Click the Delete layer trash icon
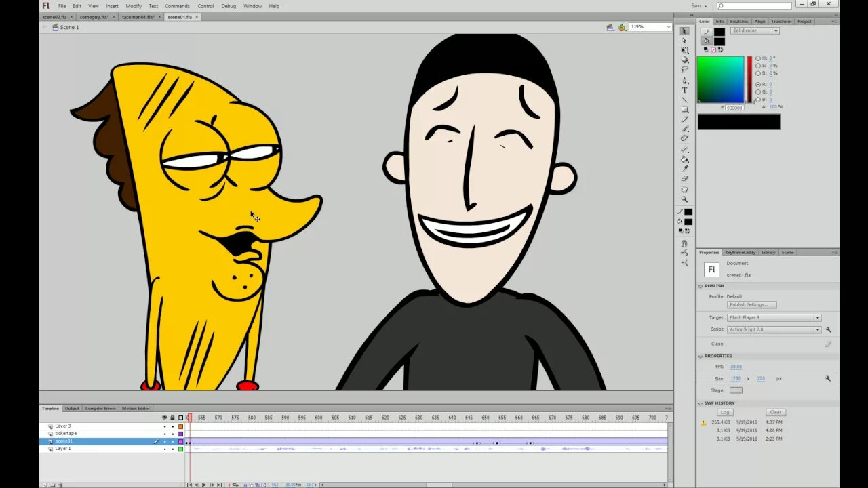 tap(60, 485)
